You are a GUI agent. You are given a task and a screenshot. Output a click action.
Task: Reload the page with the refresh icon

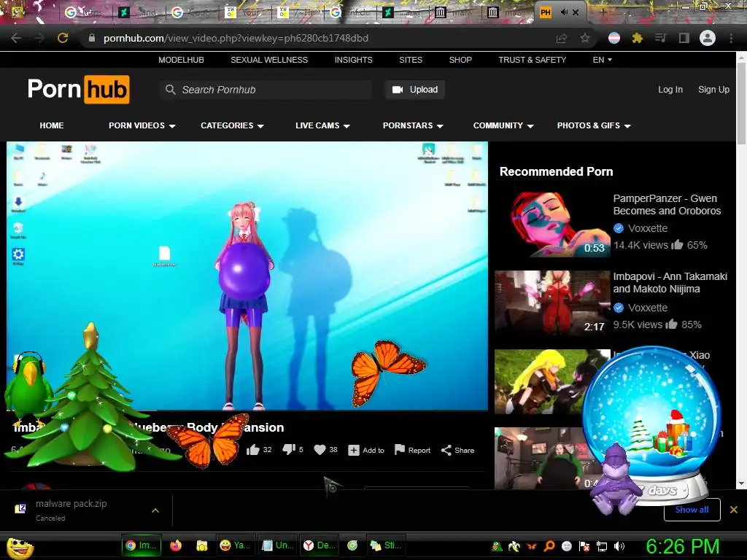click(63, 38)
